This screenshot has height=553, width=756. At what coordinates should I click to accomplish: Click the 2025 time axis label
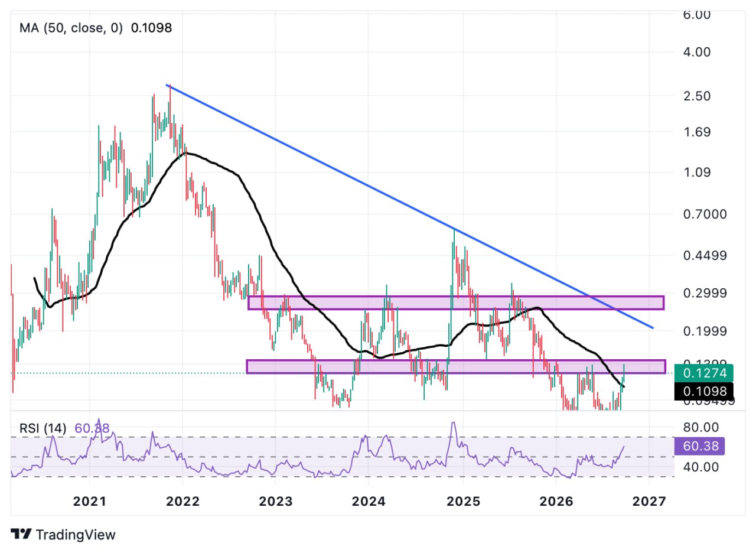coord(463,502)
